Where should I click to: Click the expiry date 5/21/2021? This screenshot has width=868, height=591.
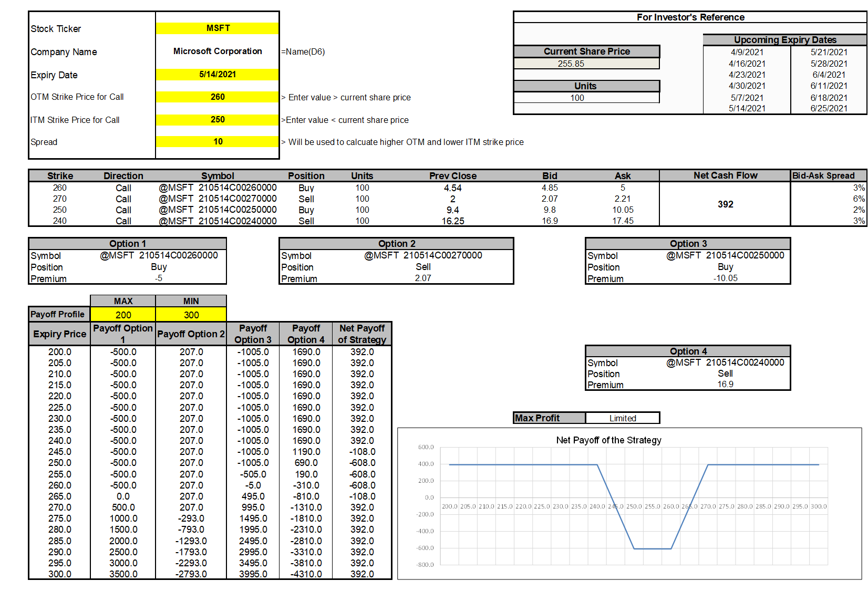click(x=829, y=52)
